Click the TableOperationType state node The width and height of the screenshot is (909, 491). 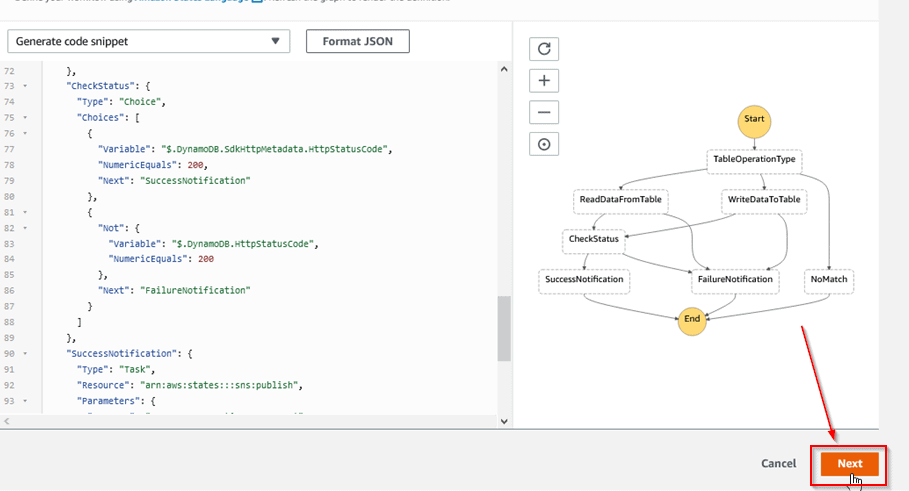tap(755, 159)
